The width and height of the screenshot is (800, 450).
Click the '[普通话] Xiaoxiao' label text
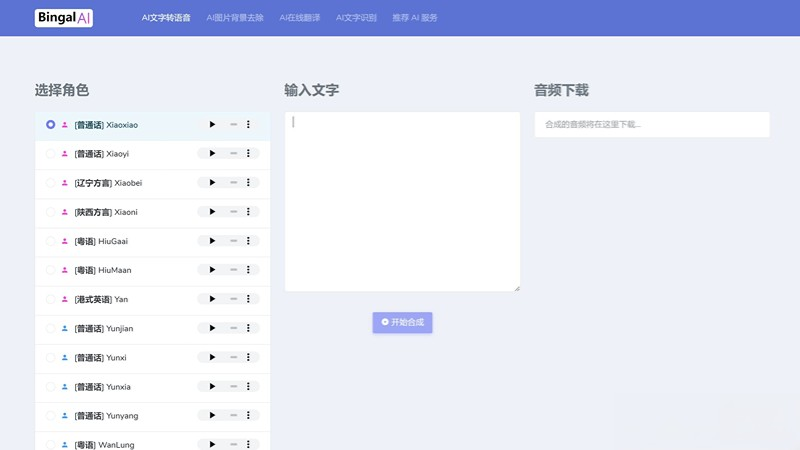(x=106, y=125)
